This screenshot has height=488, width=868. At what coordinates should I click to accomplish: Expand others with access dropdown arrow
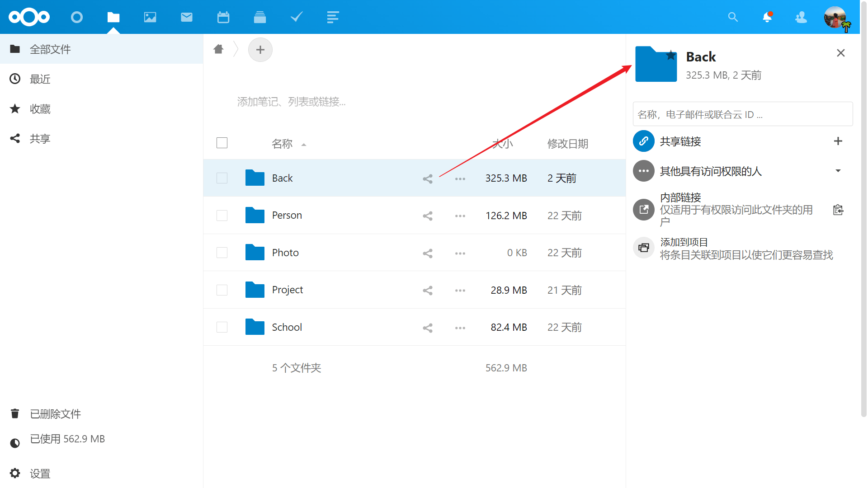[x=838, y=171]
